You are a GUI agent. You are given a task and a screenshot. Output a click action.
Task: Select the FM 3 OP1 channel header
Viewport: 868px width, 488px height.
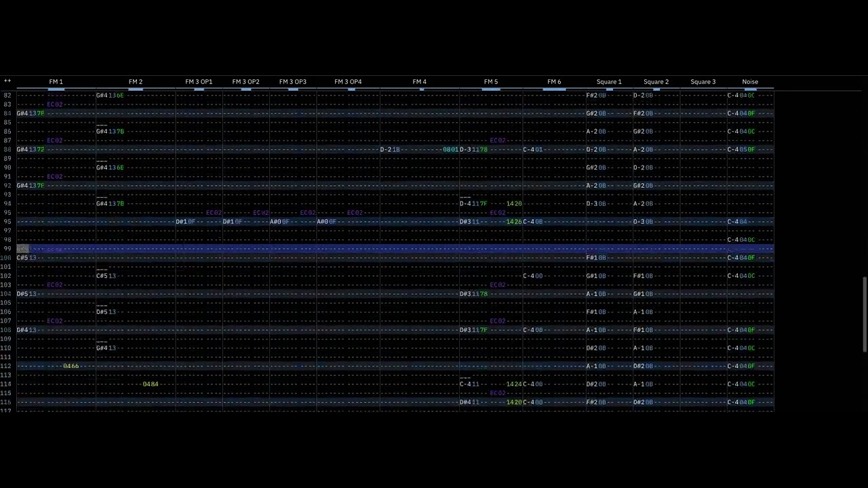(199, 82)
